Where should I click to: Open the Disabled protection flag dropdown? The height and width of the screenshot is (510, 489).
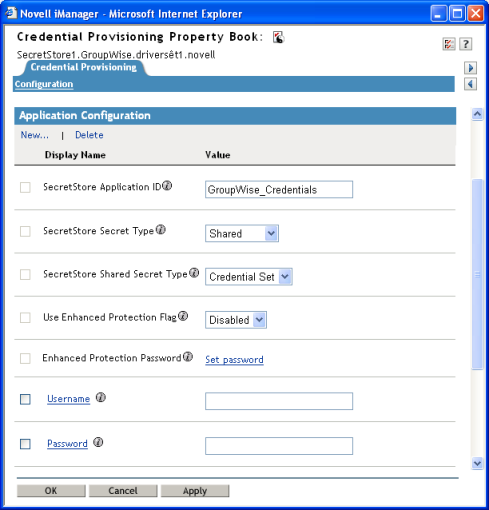[236, 320]
